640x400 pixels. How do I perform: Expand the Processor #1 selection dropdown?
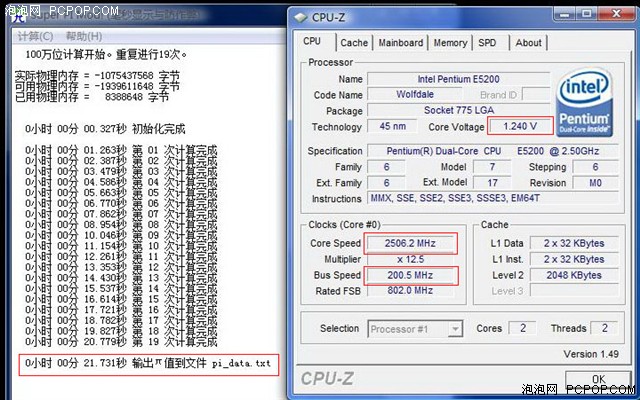tap(455, 329)
